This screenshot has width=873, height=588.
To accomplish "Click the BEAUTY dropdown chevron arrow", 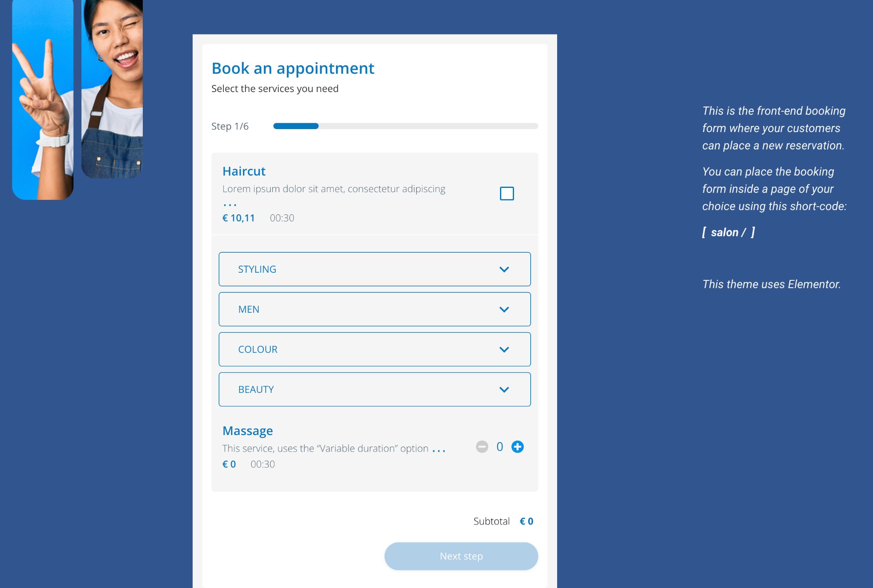I will point(506,389).
